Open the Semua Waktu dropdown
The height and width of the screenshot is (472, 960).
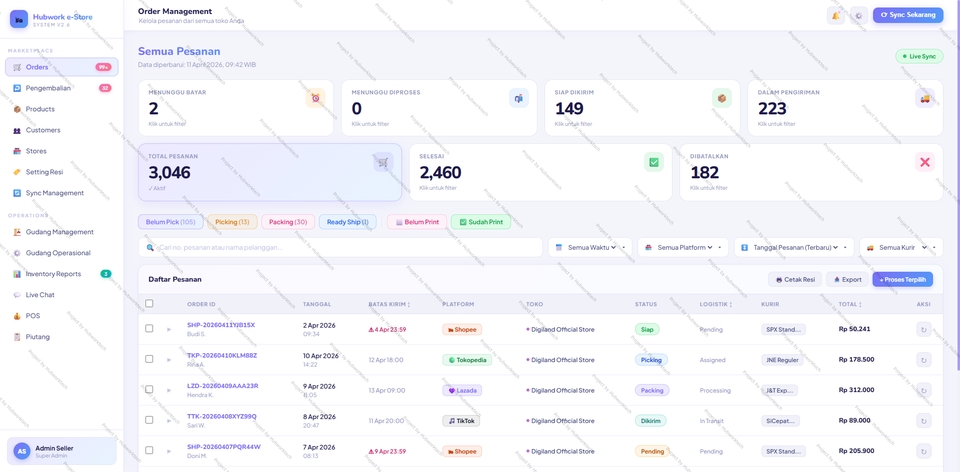(590, 247)
